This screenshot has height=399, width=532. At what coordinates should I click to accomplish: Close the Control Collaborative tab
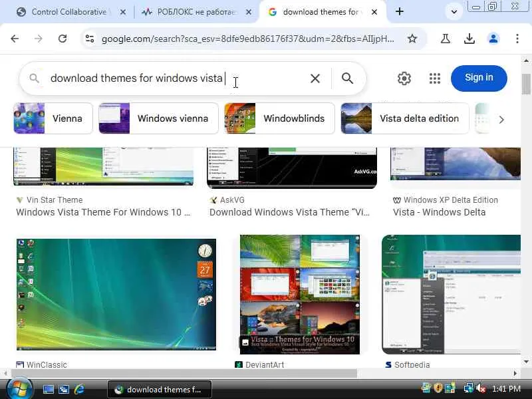[123, 12]
